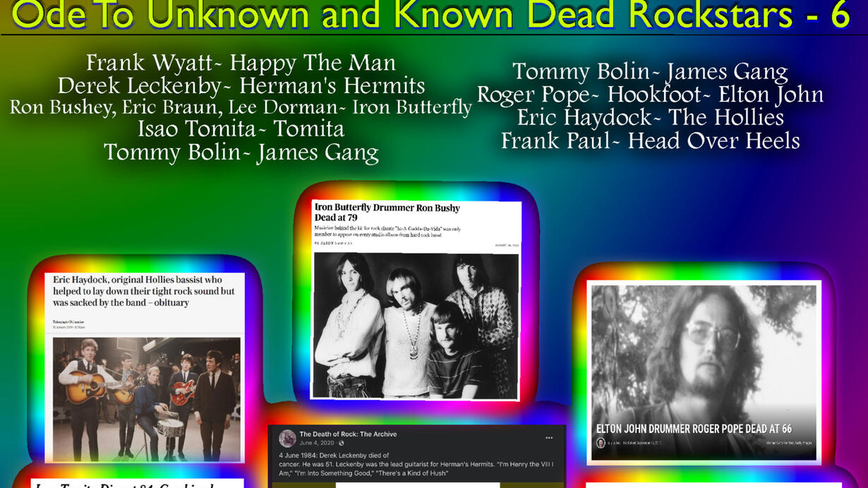Click the "Tommy Bolin~ James Gang" line above Roger Pope
Screen dimensions: 868x488
click(650, 71)
